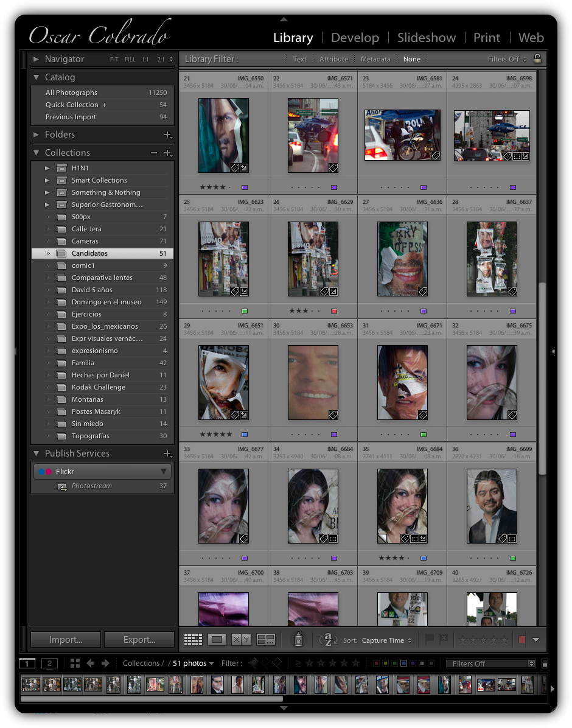Viewport: 572px width, 728px height.
Task: Click the Import button
Action: pos(66,640)
